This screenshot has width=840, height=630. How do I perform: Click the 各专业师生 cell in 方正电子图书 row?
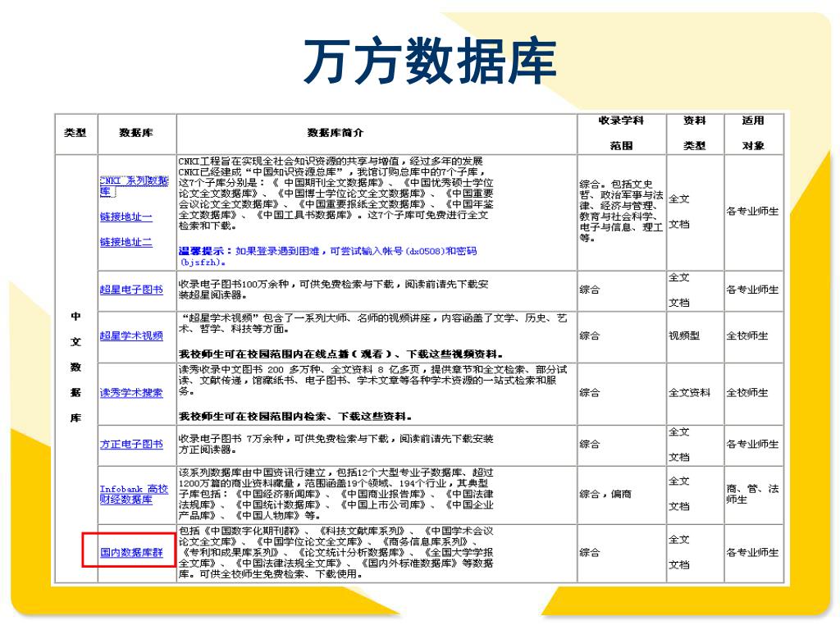tap(753, 444)
